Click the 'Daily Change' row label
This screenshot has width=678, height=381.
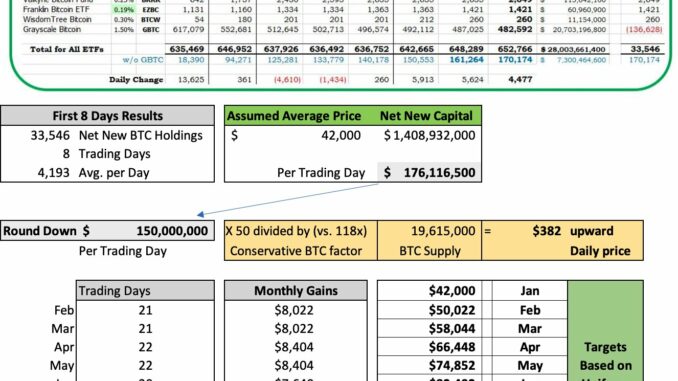(x=136, y=80)
